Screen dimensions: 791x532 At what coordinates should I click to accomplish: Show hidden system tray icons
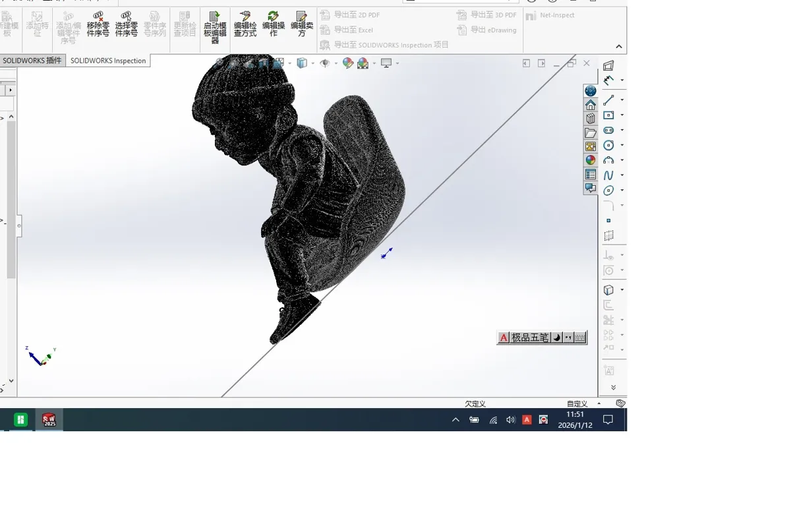pos(455,420)
